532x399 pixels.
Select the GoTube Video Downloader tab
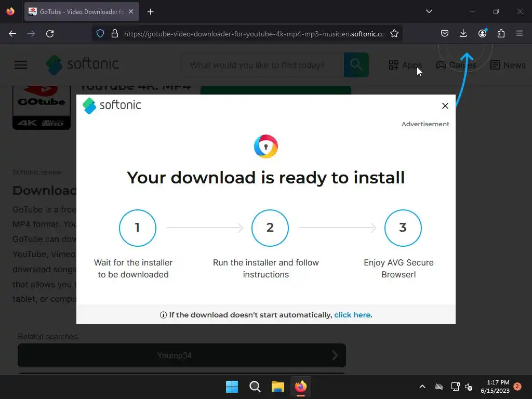(x=82, y=11)
